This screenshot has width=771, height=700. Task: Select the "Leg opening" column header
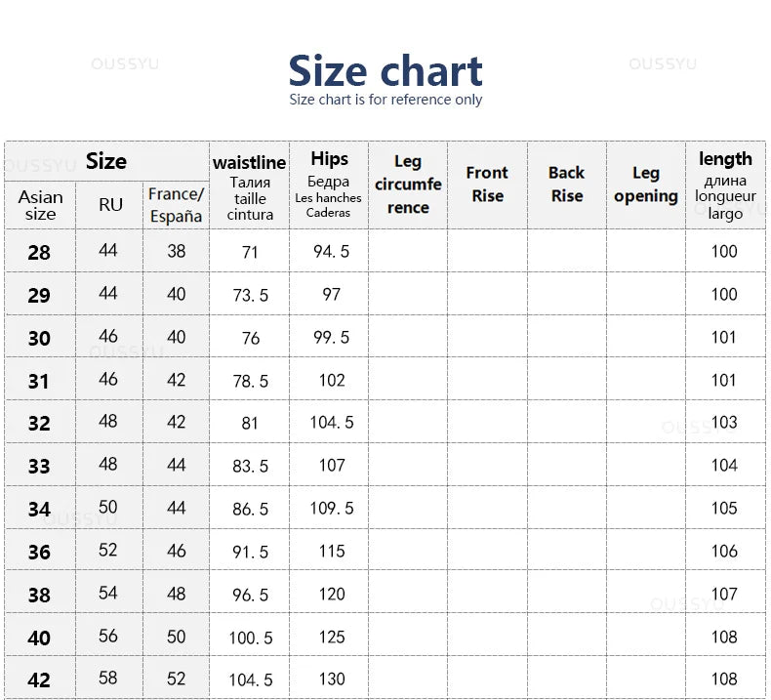pyautogui.click(x=645, y=185)
